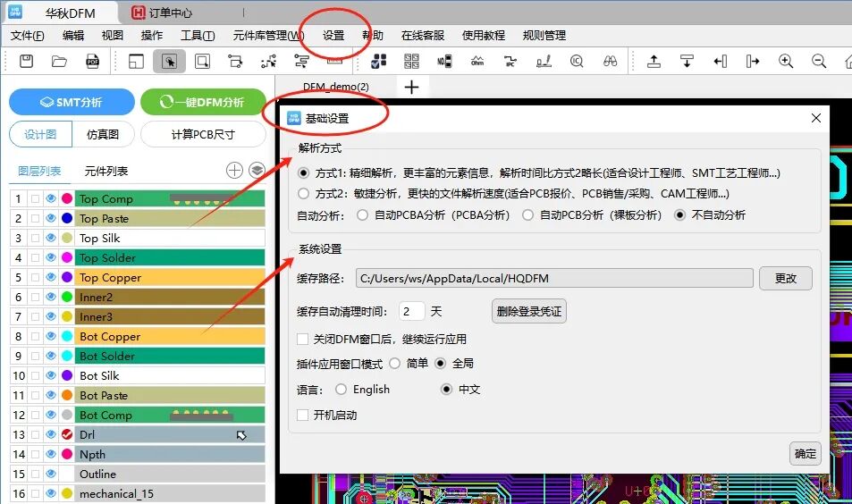Add new tab with plus beside DFM_demo(2)
The image size is (852, 504).
[x=412, y=87]
